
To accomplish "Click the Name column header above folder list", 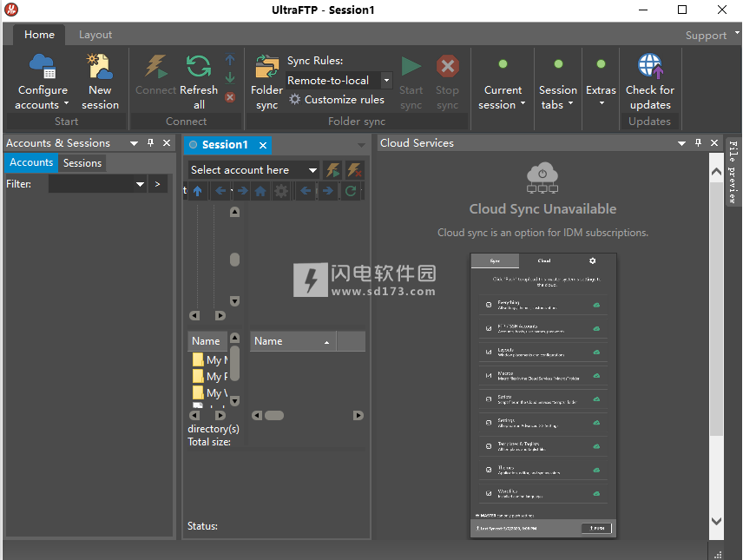I will pos(206,341).
